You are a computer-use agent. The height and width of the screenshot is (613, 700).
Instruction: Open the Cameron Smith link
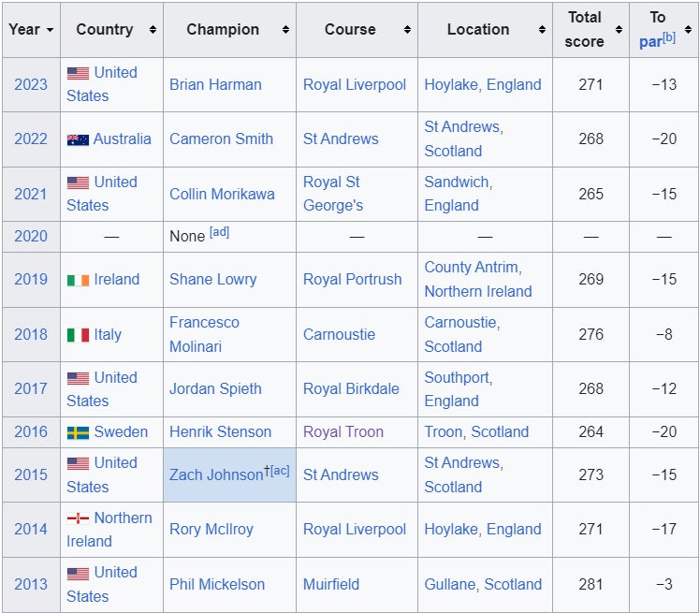[221, 139]
